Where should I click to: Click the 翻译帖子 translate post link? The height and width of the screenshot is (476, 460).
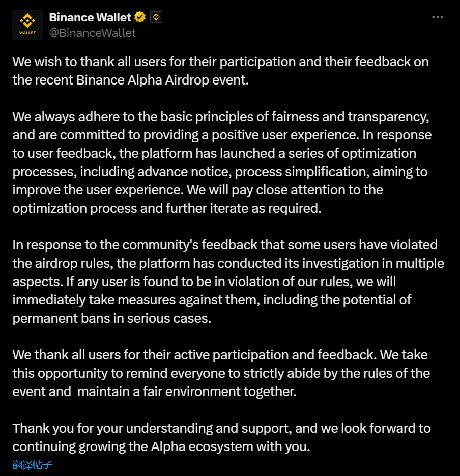tap(33, 464)
